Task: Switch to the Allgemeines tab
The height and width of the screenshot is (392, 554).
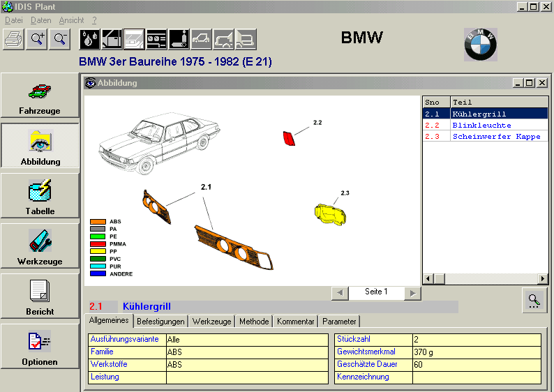Action: 109,320
